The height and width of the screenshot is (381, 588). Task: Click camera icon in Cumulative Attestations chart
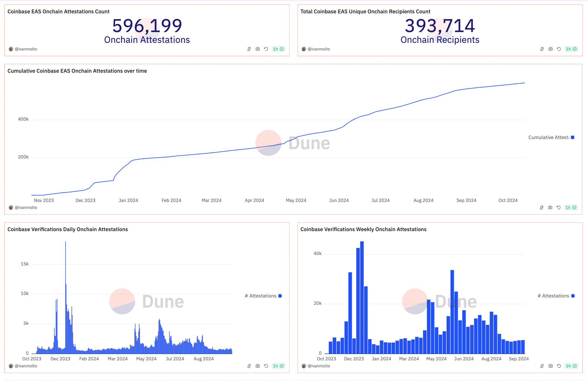[550, 207]
